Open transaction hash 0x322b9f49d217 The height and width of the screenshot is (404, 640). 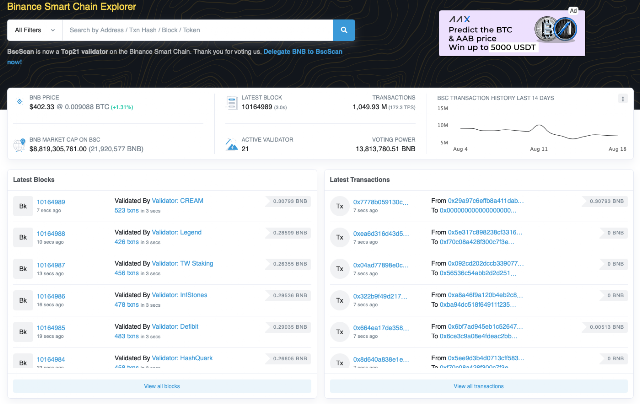click(380, 296)
